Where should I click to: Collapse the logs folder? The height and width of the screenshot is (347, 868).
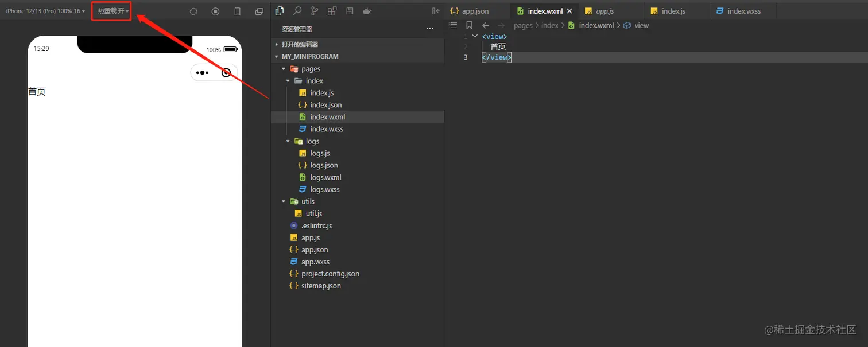coord(358,141)
